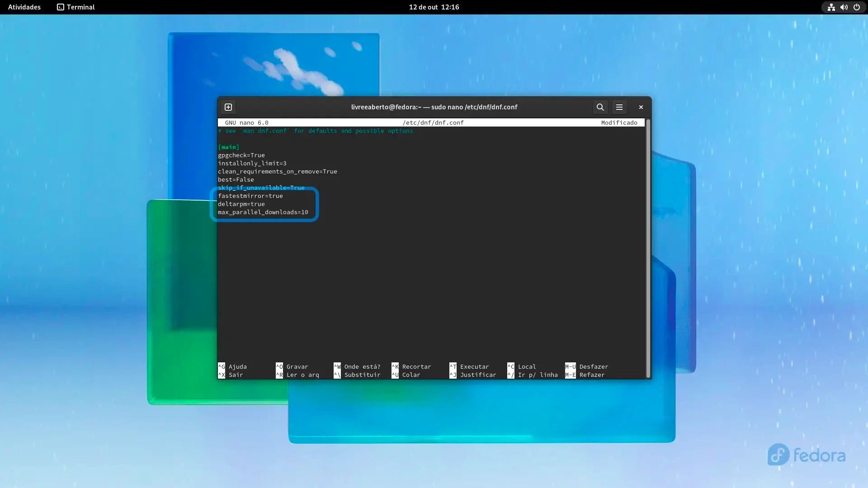This screenshot has width=868, height=488.
Task: Open terminal search with magnifier icon
Action: tap(600, 107)
